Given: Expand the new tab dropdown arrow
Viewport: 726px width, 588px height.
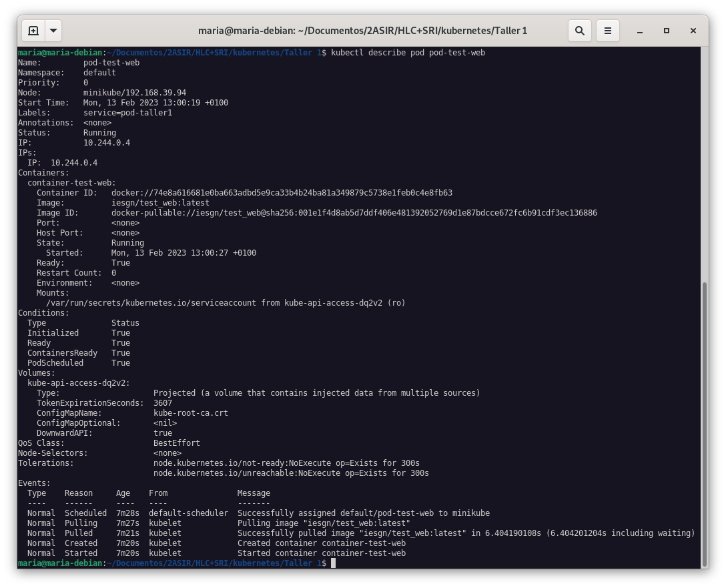Looking at the screenshot, I should tap(53, 31).
